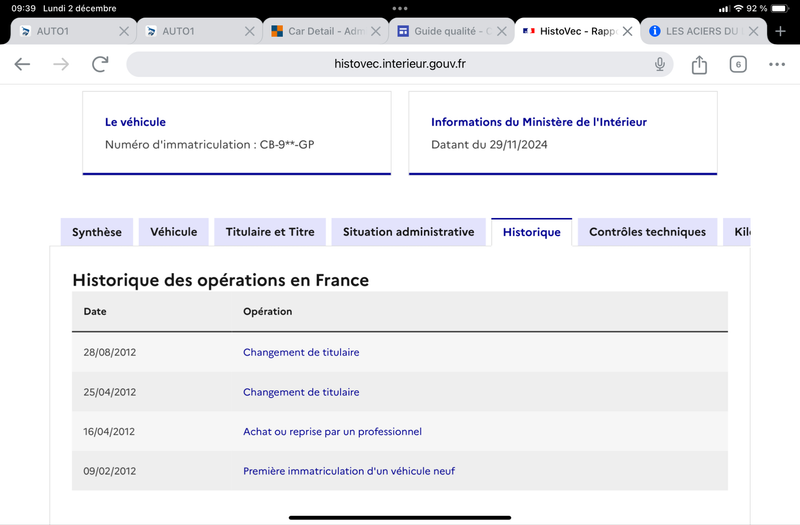Click the date 25/04/2012

tap(110, 392)
